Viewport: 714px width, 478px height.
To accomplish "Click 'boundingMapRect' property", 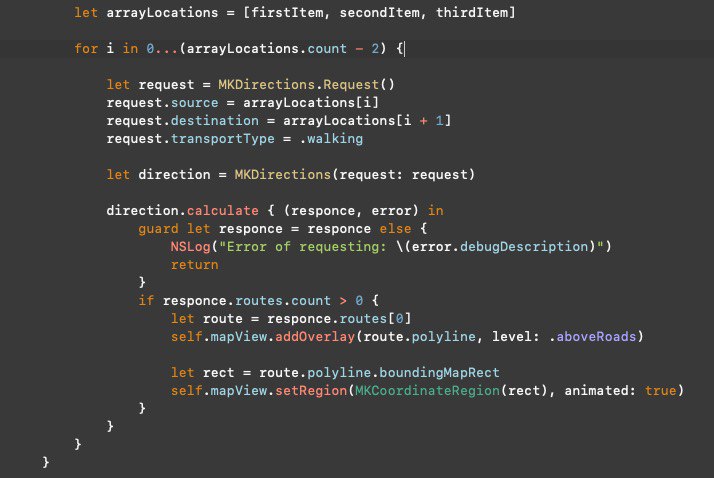I will tap(439, 373).
